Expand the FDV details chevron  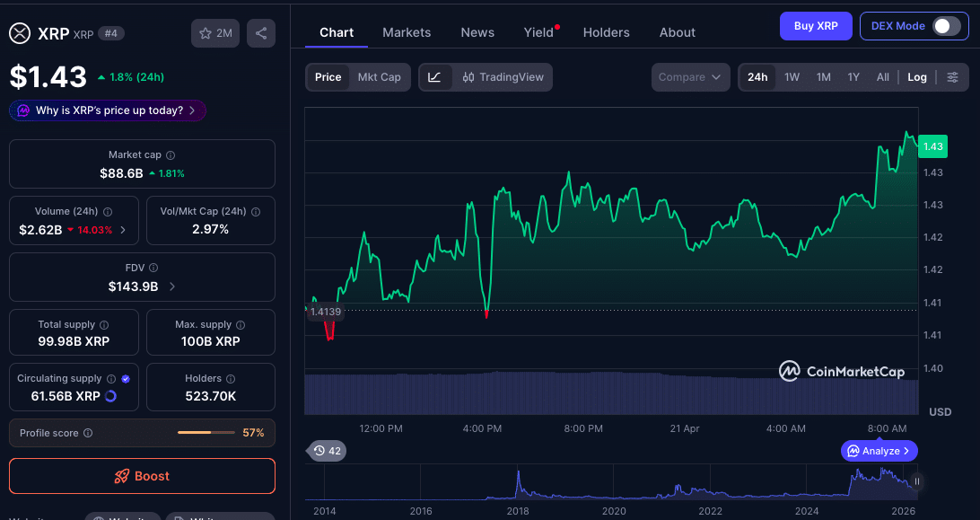pyautogui.click(x=171, y=286)
